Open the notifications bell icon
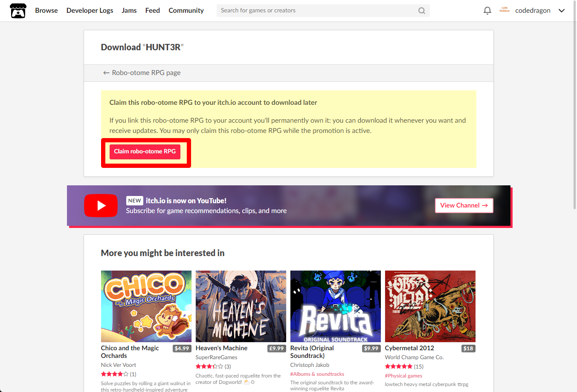 (487, 11)
